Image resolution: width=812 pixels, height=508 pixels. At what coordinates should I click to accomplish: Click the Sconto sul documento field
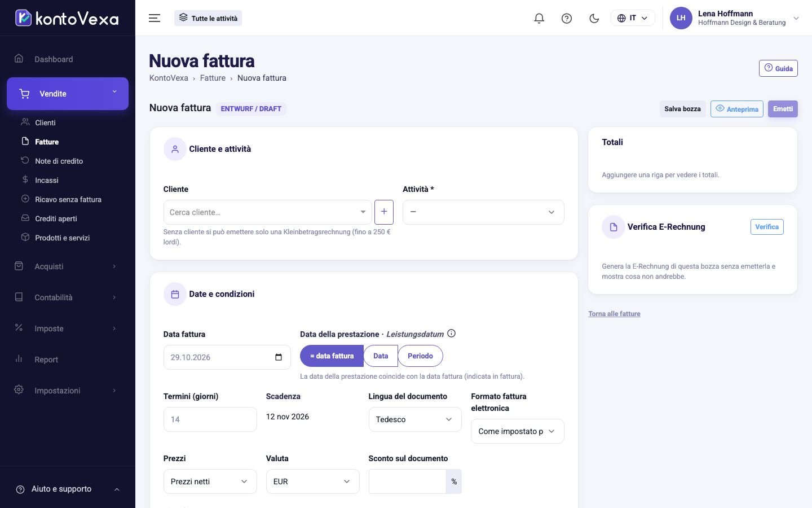[x=407, y=481]
